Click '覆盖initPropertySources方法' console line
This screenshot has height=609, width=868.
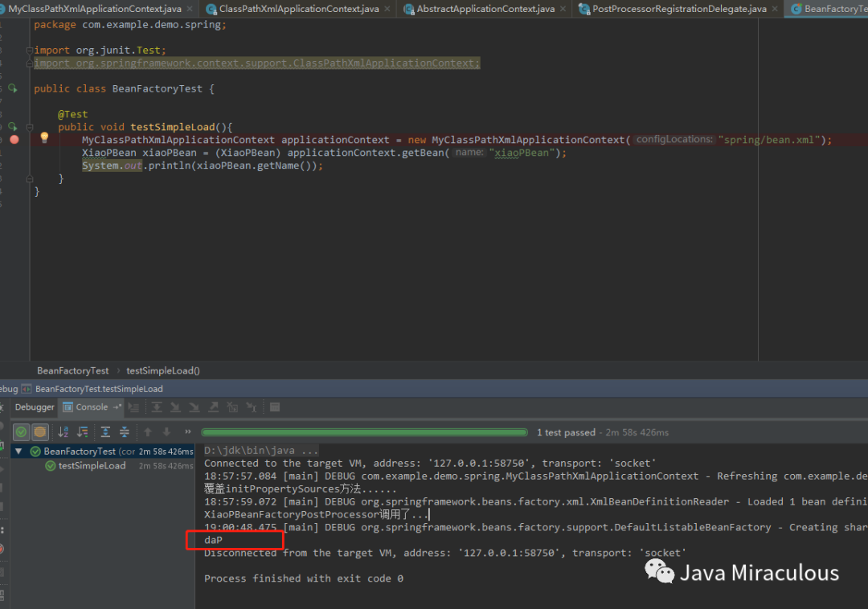pyautogui.click(x=300, y=489)
